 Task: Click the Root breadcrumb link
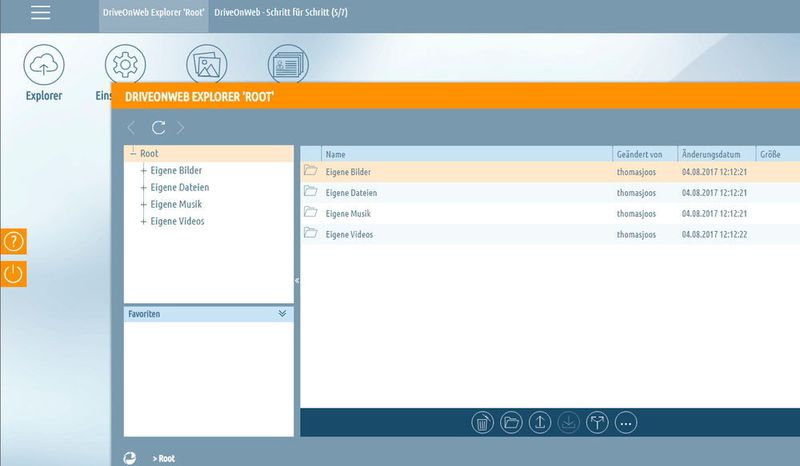pos(165,458)
